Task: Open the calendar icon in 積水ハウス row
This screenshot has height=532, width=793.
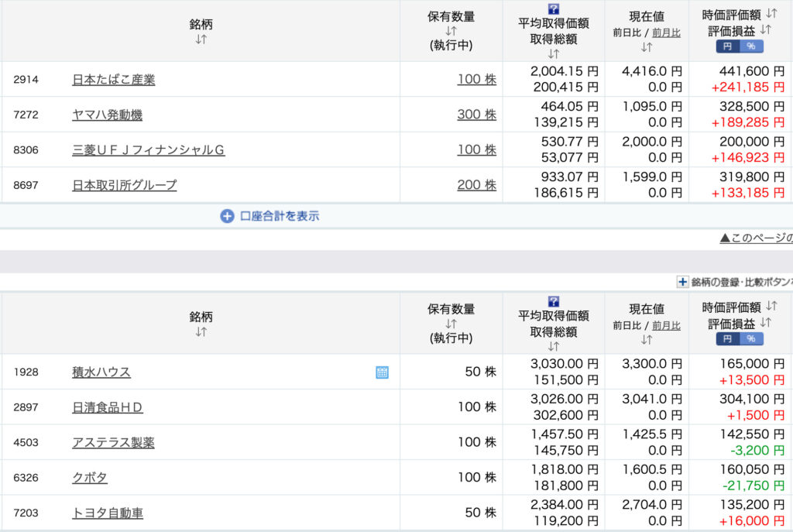Action: [383, 372]
